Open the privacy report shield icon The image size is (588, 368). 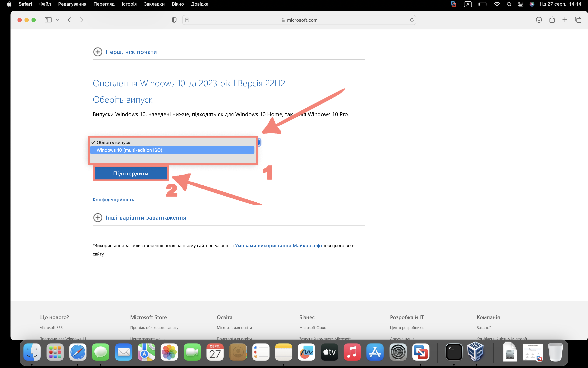pyautogui.click(x=174, y=20)
